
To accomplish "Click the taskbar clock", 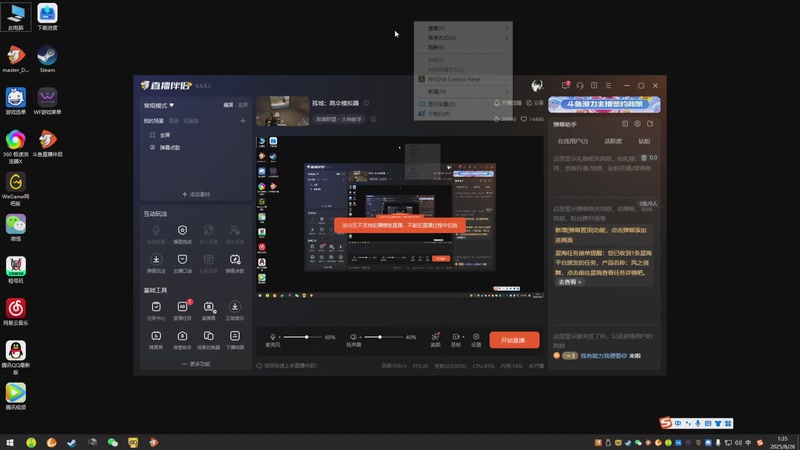I will tap(782, 442).
